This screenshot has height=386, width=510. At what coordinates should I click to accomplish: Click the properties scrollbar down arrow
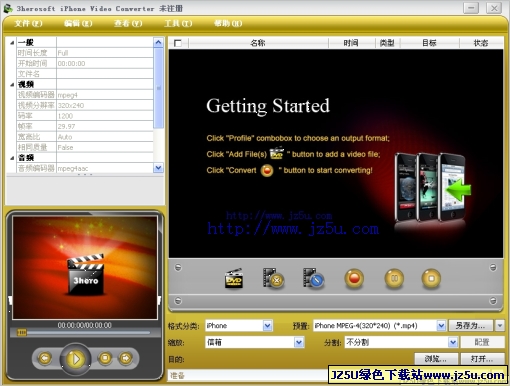pyautogui.click(x=158, y=168)
